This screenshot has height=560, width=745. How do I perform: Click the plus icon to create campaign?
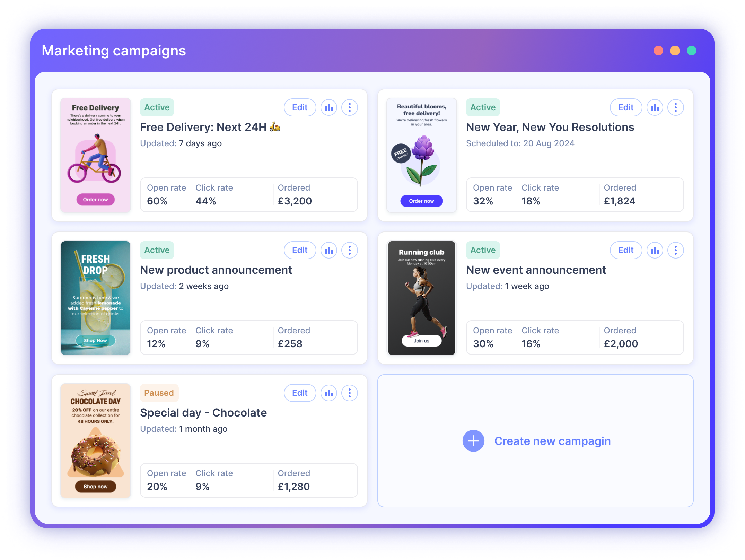click(473, 441)
